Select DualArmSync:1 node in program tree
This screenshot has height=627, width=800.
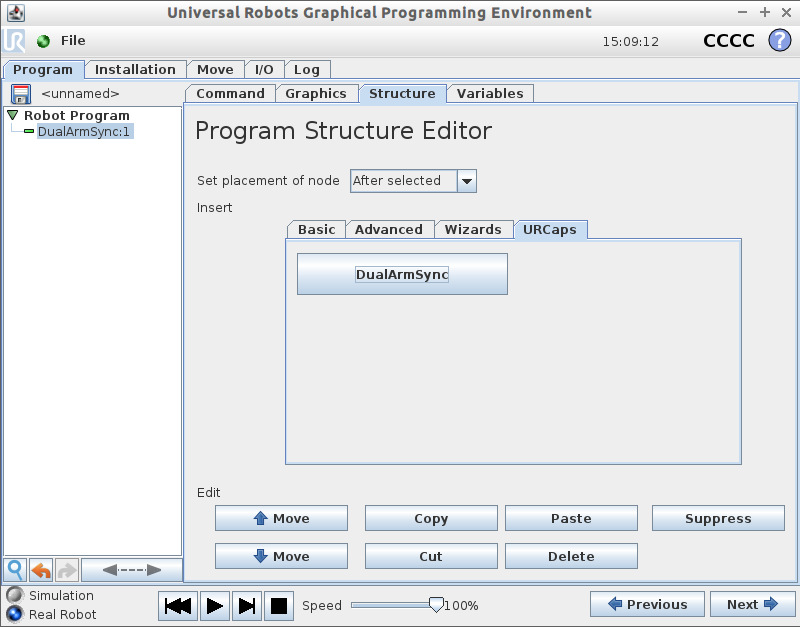(x=84, y=132)
